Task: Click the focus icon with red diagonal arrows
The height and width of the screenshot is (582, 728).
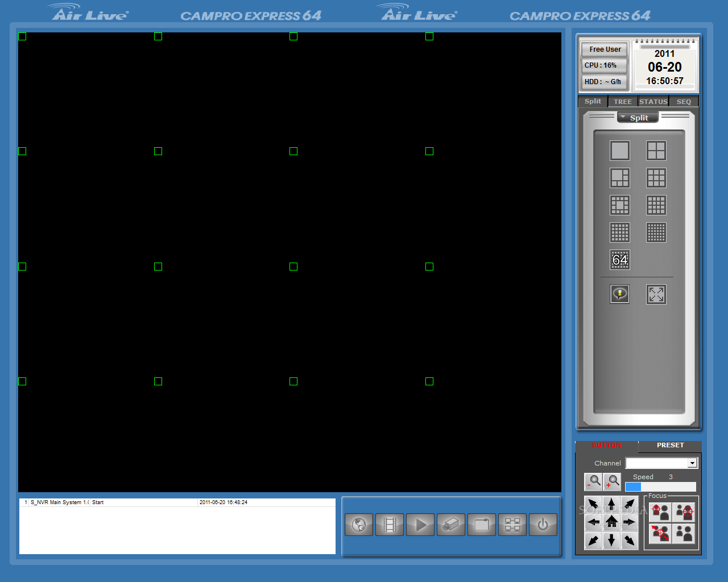Action: point(660,534)
